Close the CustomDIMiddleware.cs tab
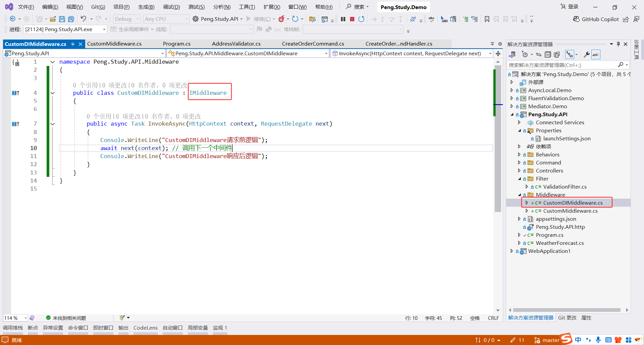The width and height of the screenshot is (644, 345). 80,44
